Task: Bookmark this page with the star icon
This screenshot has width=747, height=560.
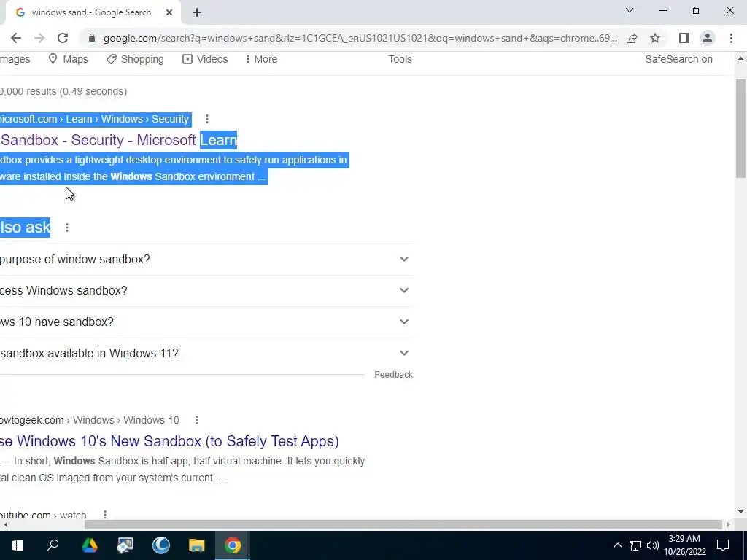Action: coord(655,38)
